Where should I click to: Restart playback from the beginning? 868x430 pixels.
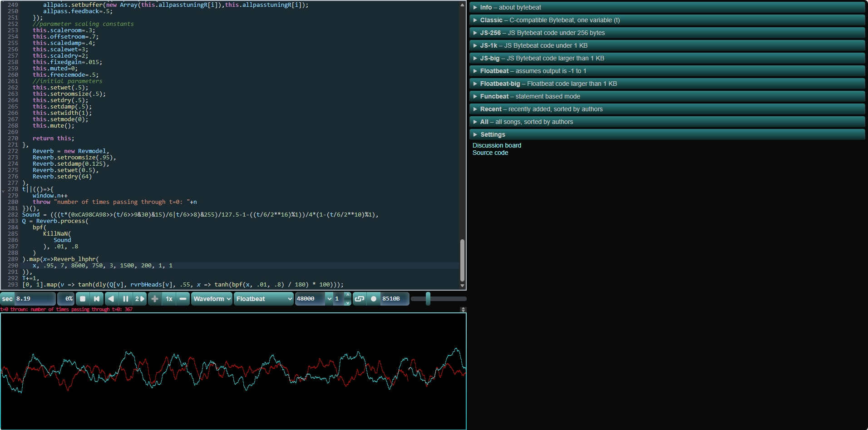click(97, 299)
